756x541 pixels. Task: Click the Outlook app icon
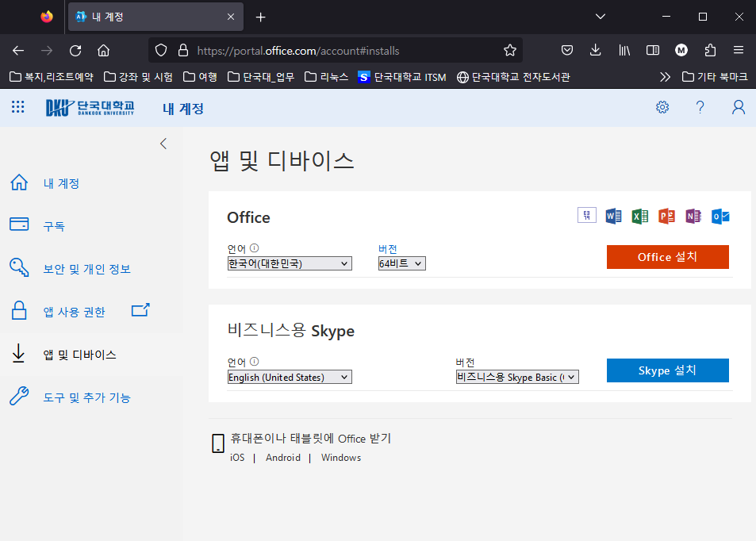[x=720, y=217]
